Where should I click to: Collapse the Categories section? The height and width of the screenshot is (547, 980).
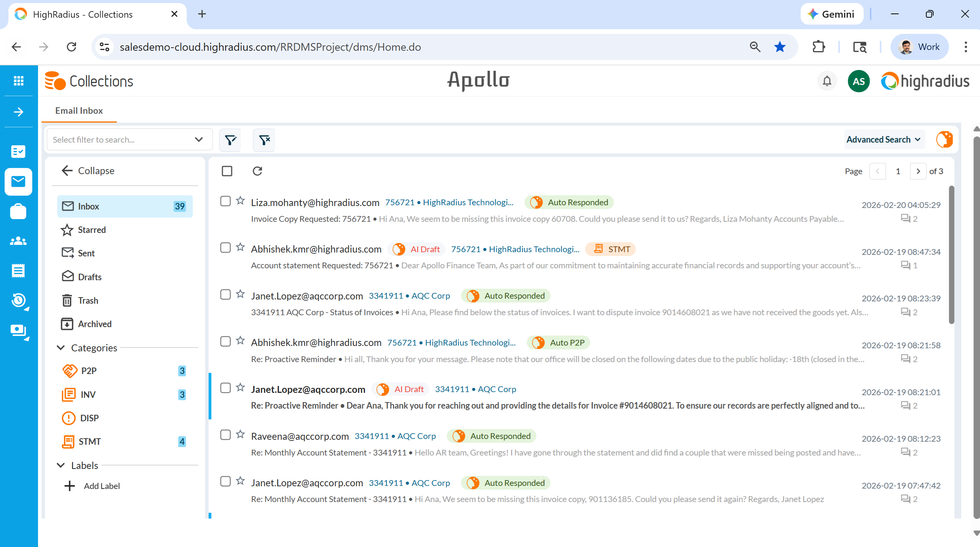pos(61,347)
